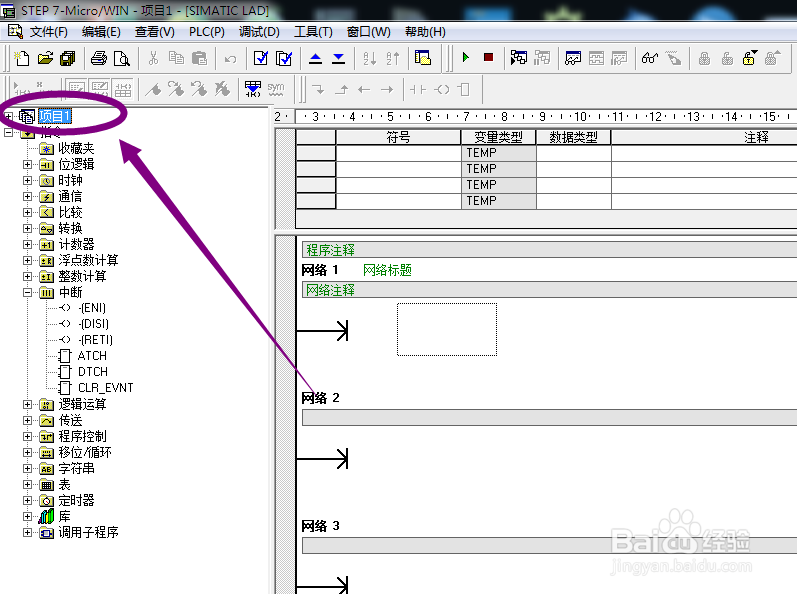Insert line down branch

(318, 89)
